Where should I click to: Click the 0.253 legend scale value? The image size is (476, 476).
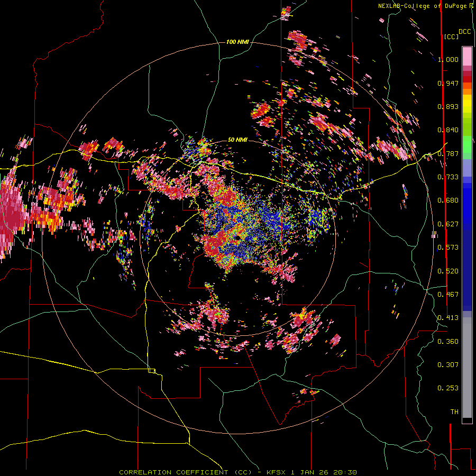pyautogui.click(x=448, y=388)
